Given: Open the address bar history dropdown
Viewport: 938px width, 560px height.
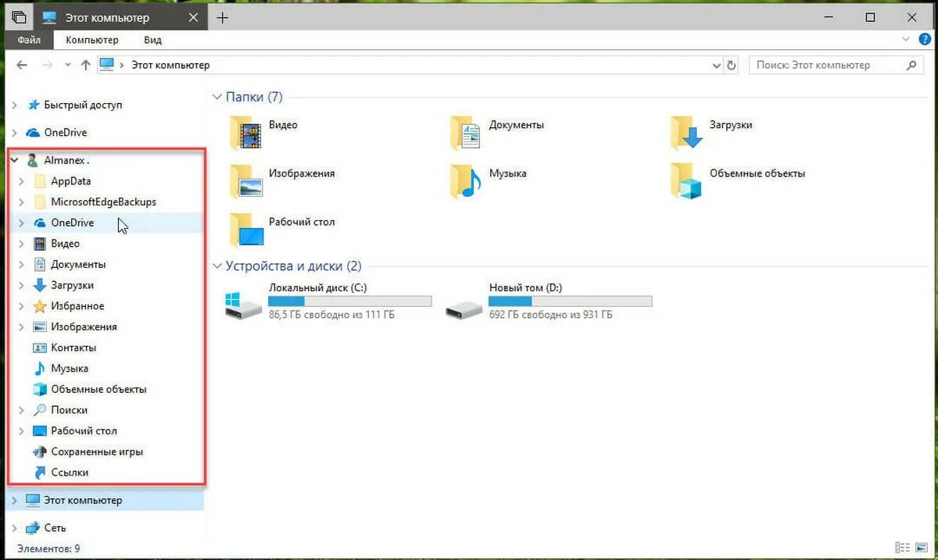Looking at the screenshot, I should click(715, 66).
